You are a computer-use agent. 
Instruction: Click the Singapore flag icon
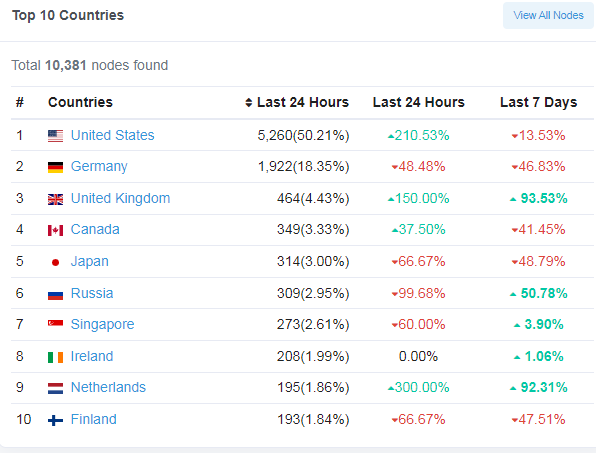(x=55, y=323)
